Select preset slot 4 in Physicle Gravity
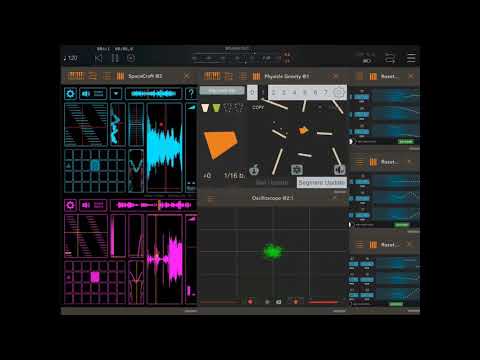Screen dimensions: 480x360 [294, 92]
